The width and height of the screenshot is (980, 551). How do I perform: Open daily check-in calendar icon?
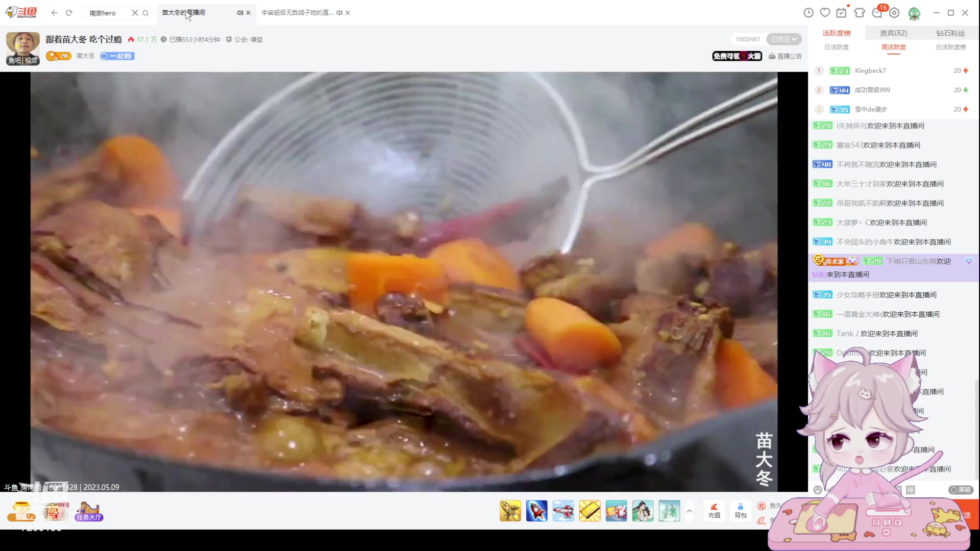point(842,13)
